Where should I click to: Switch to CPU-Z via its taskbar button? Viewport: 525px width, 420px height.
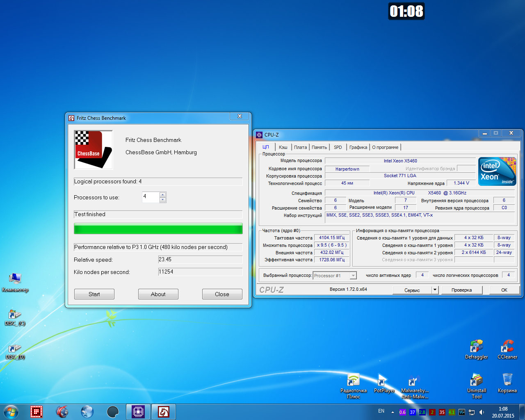pyautogui.click(x=138, y=411)
